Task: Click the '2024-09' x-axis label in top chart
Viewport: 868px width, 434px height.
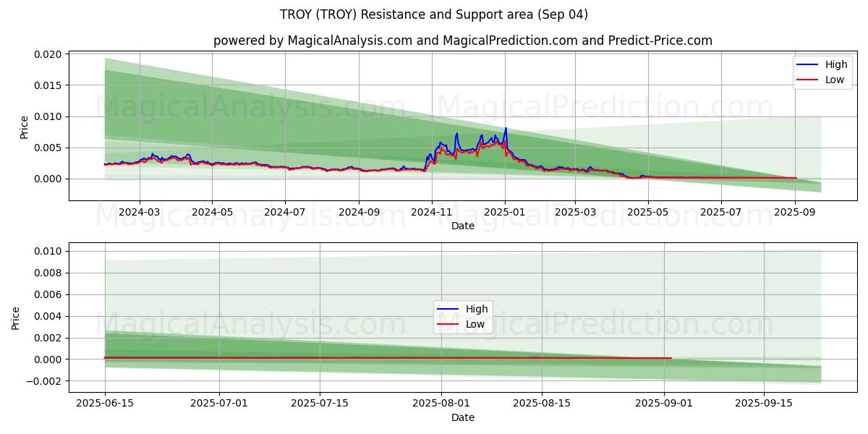Action: coord(359,213)
